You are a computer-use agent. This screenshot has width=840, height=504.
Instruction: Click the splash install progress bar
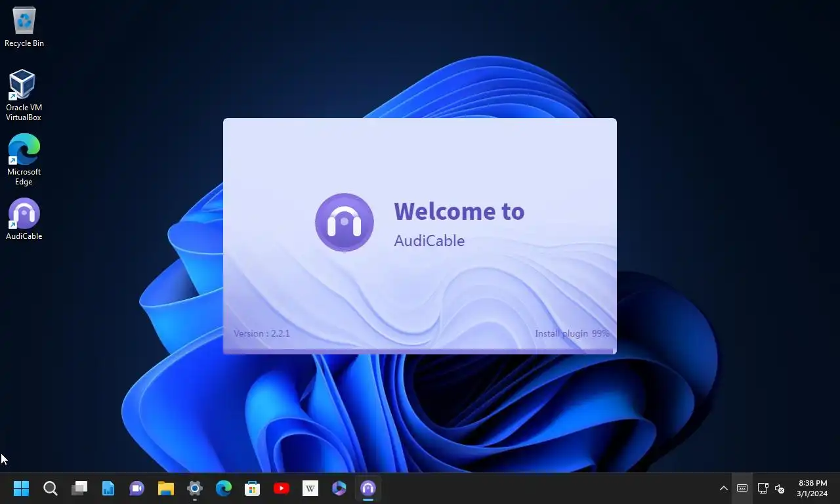[x=420, y=352]
